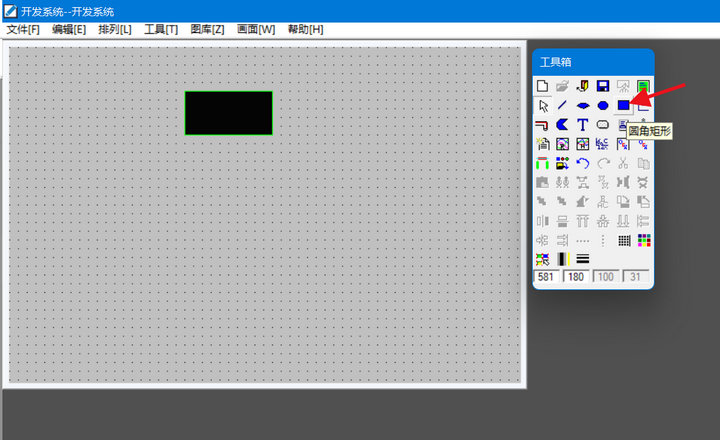
Task: Click the save floppy disk icon
Action: (603, 86)
